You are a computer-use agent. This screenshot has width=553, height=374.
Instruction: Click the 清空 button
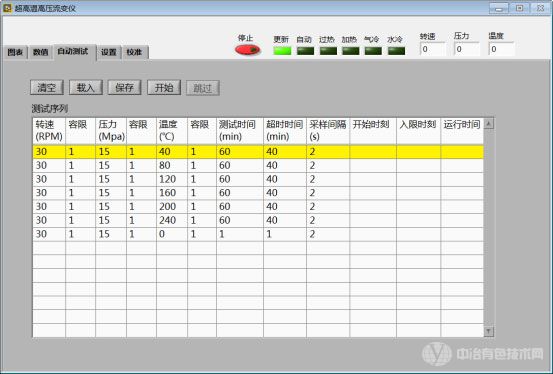pyautogui.click(x=47, y=88)
